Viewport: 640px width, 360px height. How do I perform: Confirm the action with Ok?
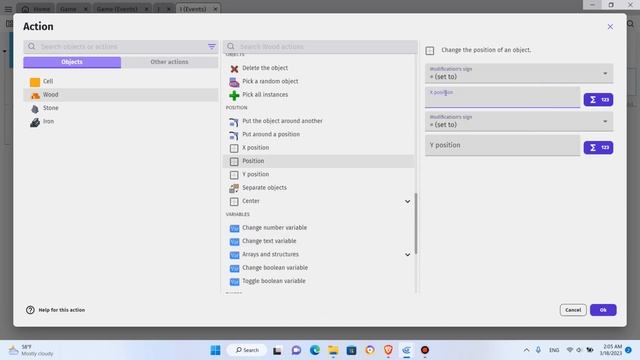(x=603, y=310)
